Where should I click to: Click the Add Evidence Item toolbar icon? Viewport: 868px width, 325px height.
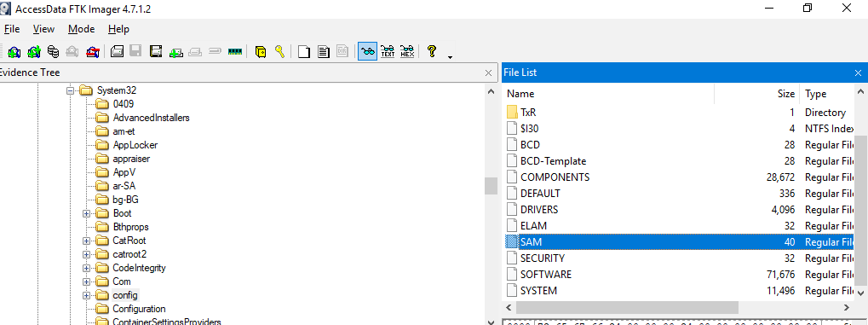[14, 51]
